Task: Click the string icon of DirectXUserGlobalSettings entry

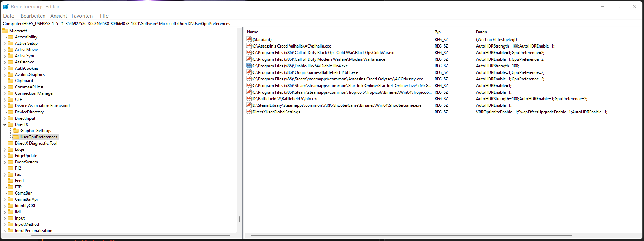Action: pyautogui.click(x=249, y=112)
